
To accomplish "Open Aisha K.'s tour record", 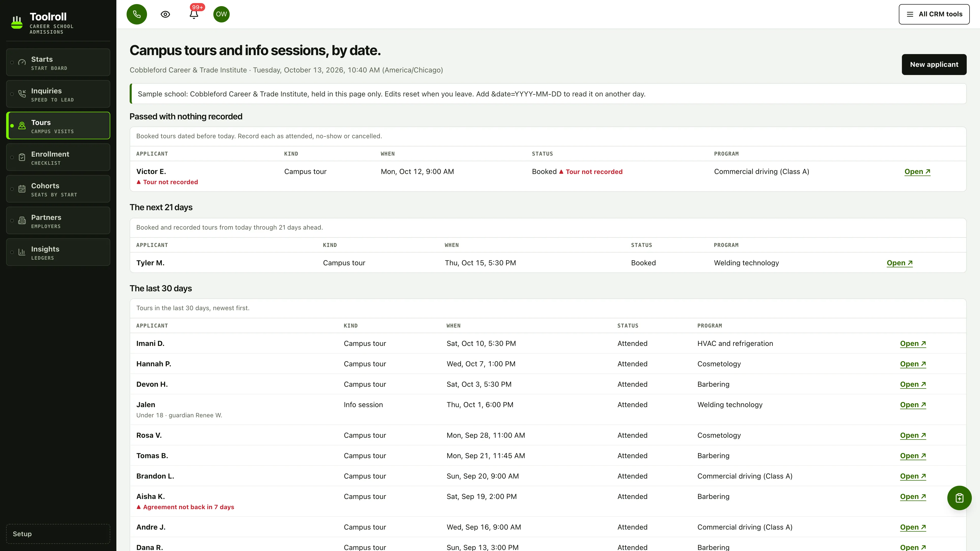I will pyautogui.click(x=913, y=497).
